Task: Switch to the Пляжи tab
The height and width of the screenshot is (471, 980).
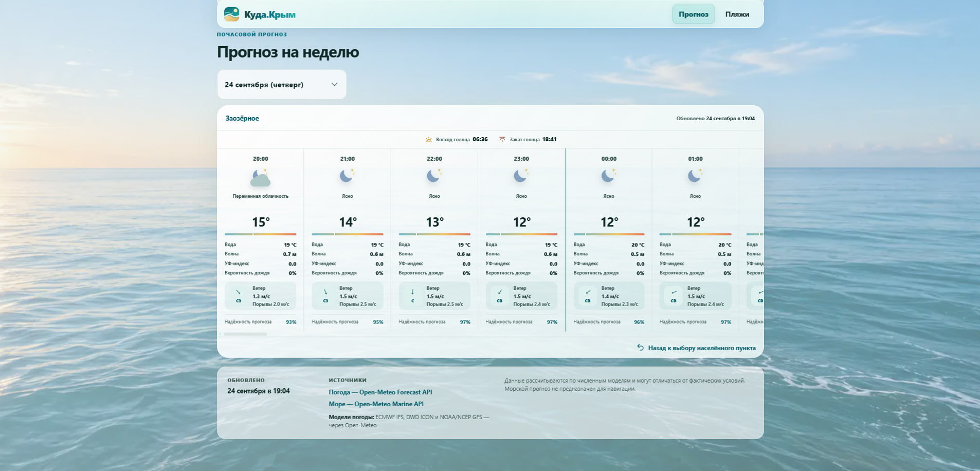Action: [737, 14]
